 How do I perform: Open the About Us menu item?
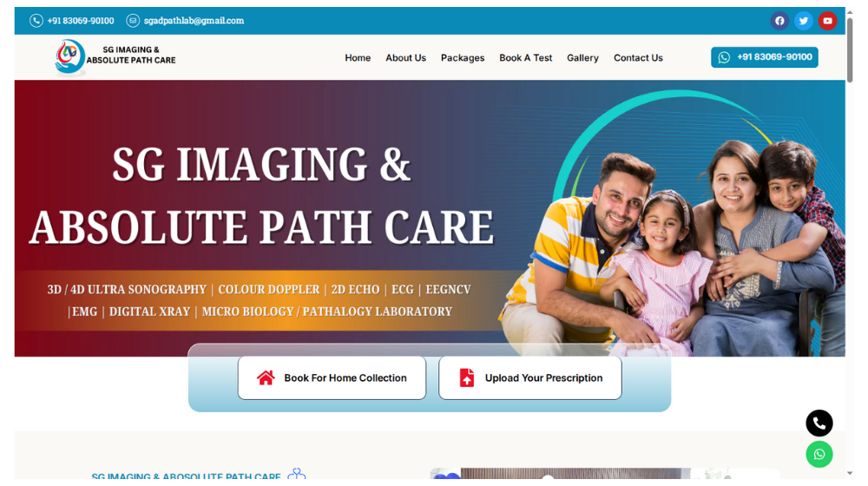[x=405, y=57]
